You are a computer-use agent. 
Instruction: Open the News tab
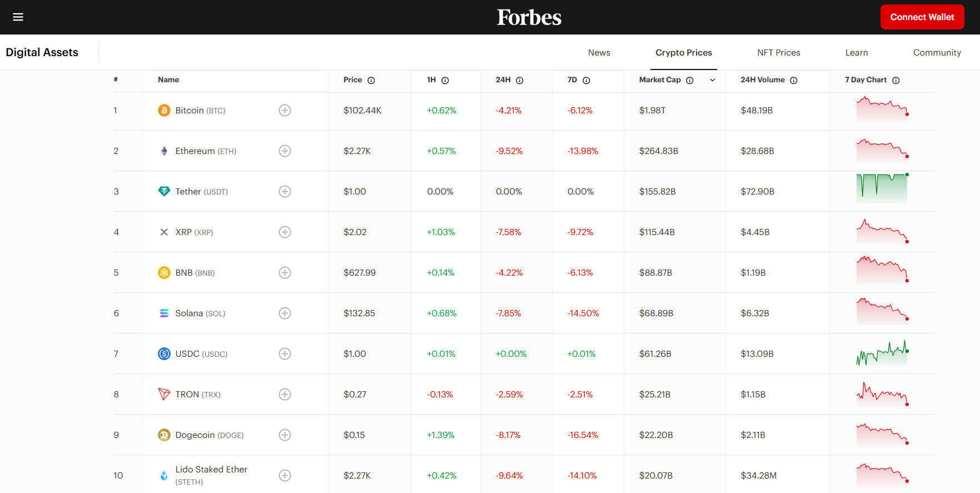point(599,53)
